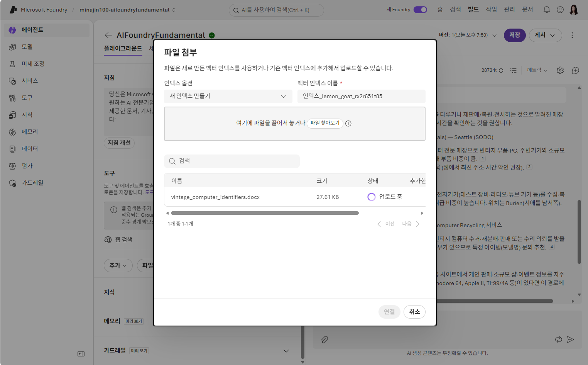The width and height of the screenshot is (588, 365).
Task: Click the 크기 column header
Action: 322,181
